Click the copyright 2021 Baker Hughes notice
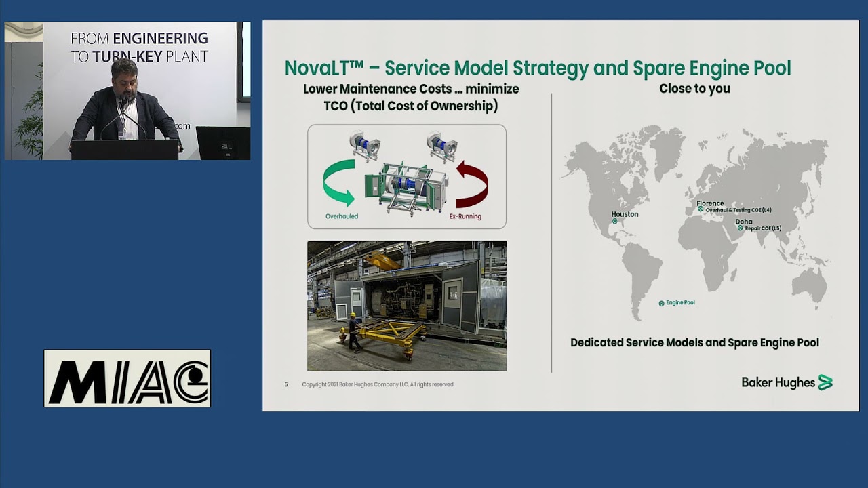 tap(378, 384)
